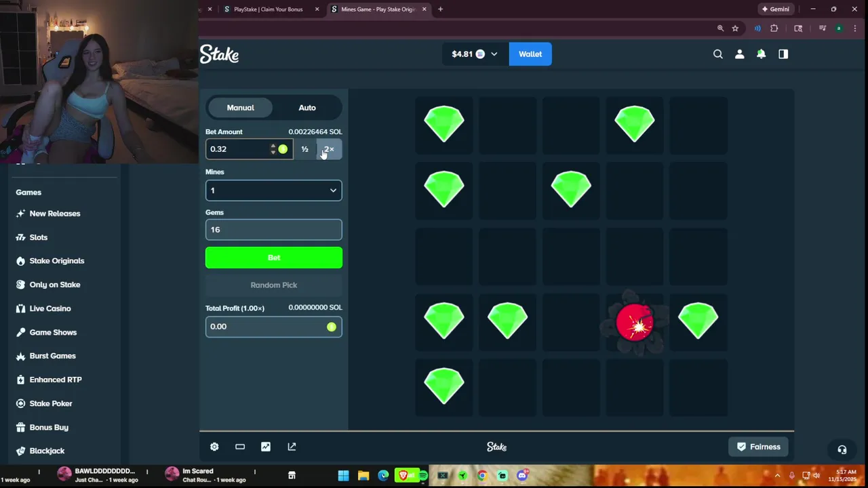Open game settings gear icon
Viewport: 868px width, 488px height.
tap(214, 447)
